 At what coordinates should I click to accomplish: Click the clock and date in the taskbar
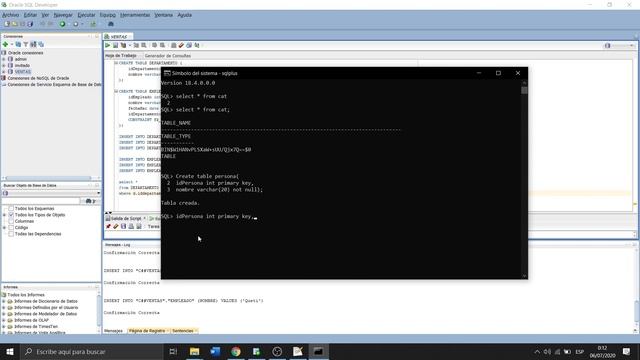point(602,352)
